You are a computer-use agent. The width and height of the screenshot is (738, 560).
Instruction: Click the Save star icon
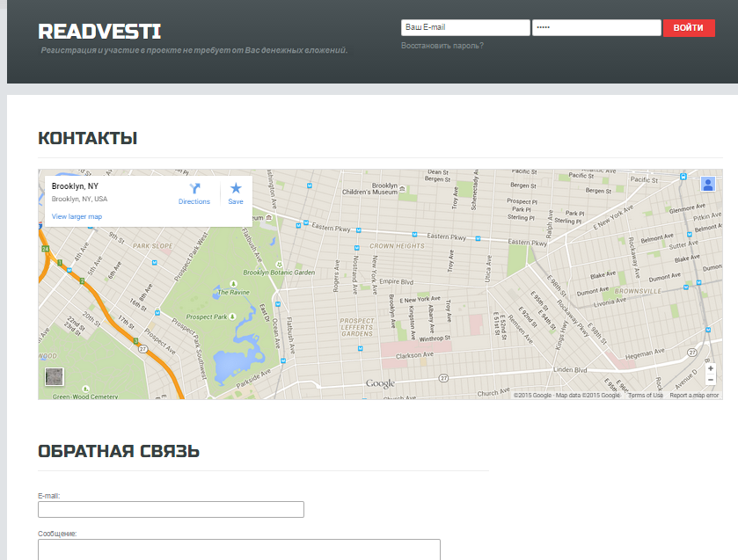tap(236, 189)
